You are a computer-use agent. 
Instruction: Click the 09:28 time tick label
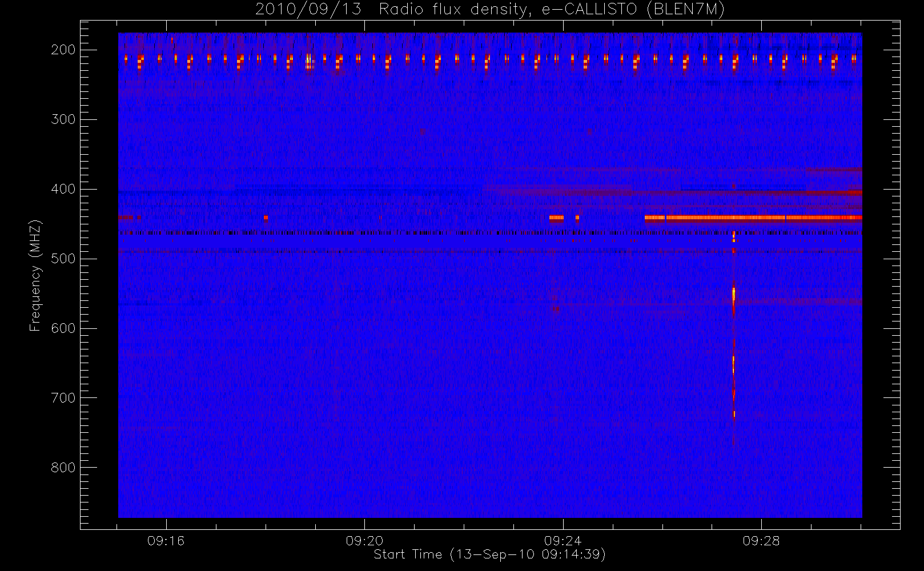(x=761, y=541)
